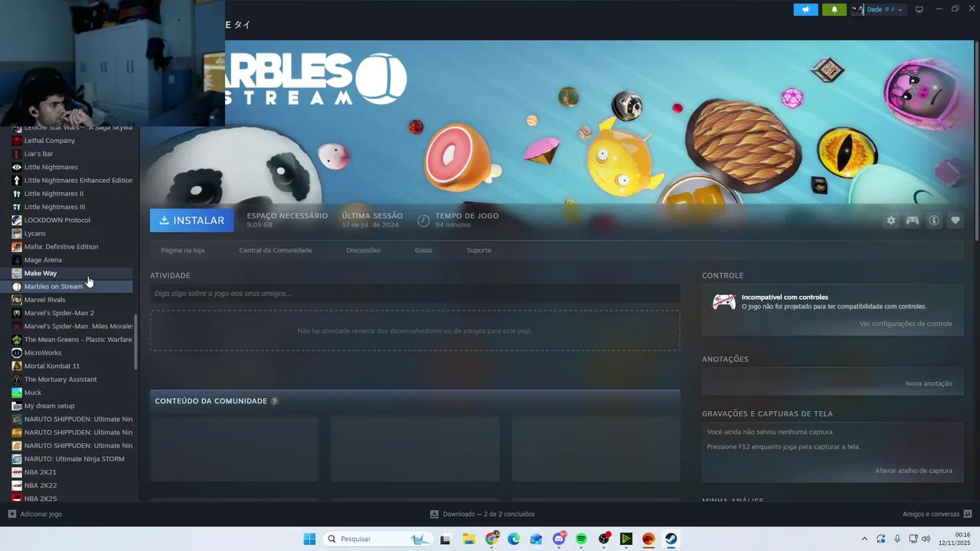Open the Página na loja tab
Screen dimensions: 980x551
[x=183, y=250]
